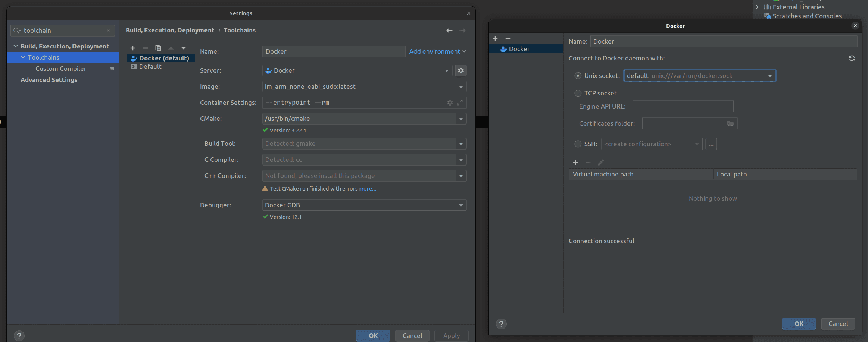868x342 pixels.
Task: Cancel the Settings dialog
Action: coord(412,336)
